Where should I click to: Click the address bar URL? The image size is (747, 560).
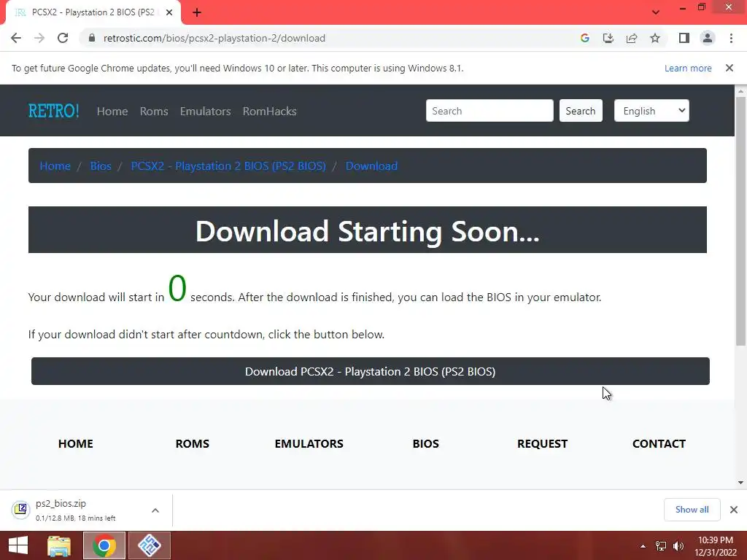tap(214, 38)
